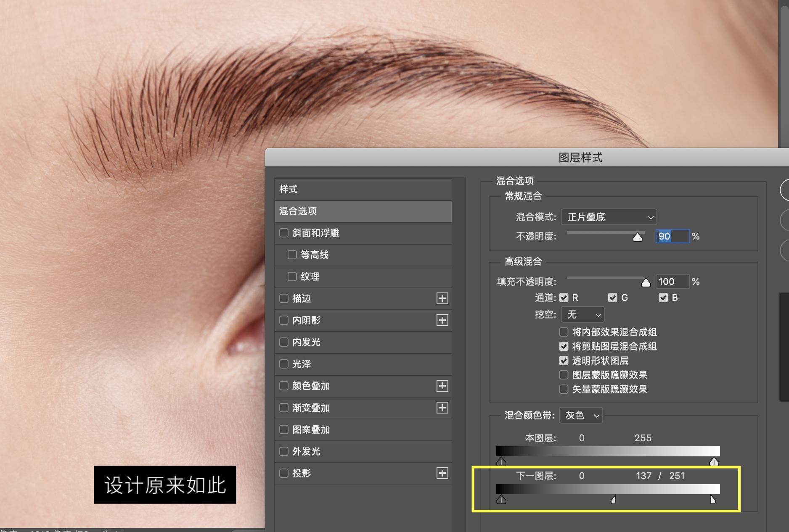Image resolution: width=789 pixels, height=532 pixels.
Task: Click the 不透明度 slider thumb
Action: [638, 237]
